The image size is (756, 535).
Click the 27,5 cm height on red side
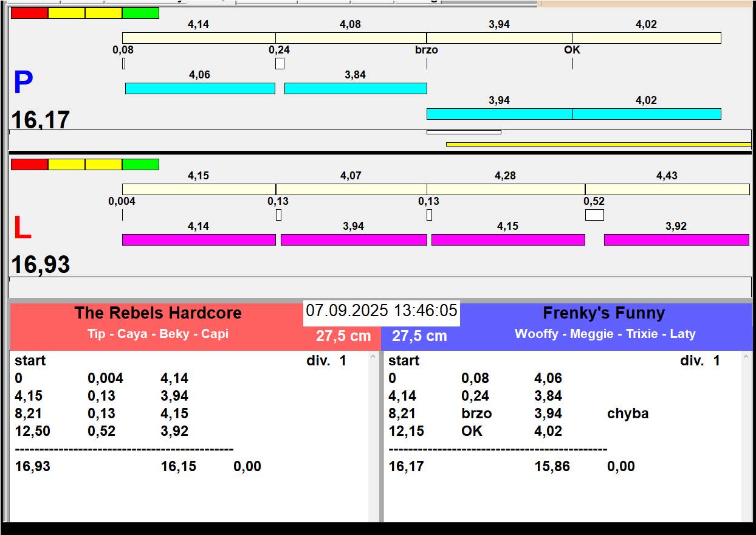[343, 336]
